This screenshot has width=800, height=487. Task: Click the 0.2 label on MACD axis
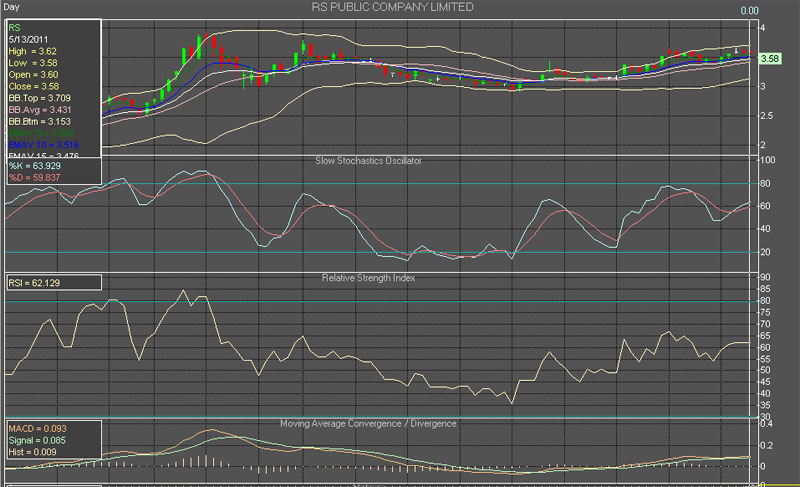pyautogui.click(x=766, y=445)
